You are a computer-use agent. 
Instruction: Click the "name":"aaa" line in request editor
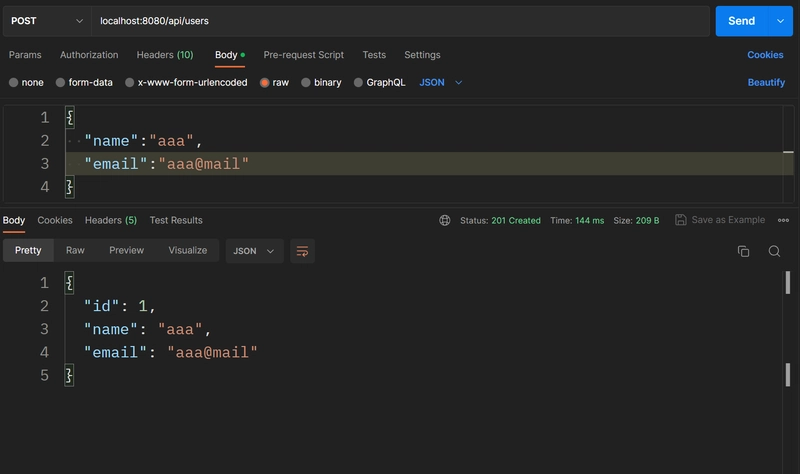coord(143,141)
